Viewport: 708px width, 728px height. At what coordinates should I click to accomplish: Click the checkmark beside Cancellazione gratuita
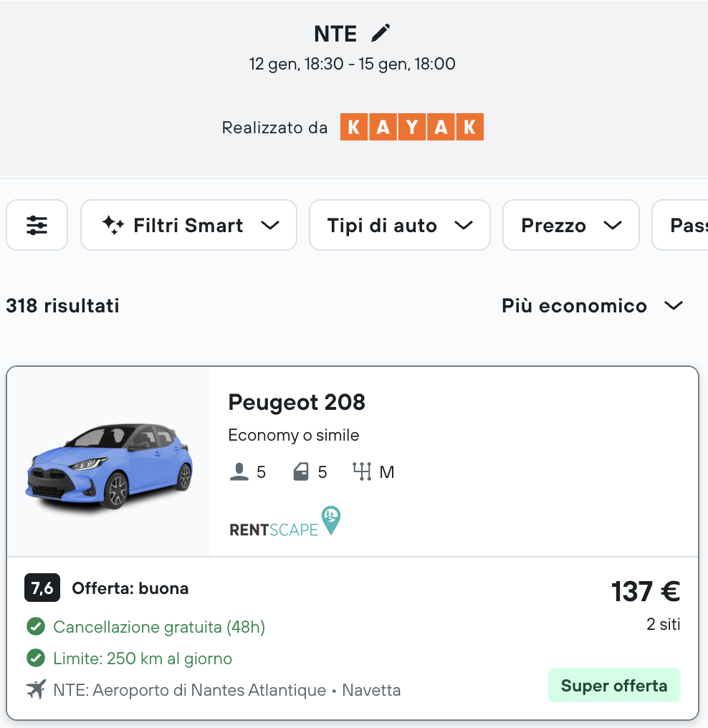36,626
